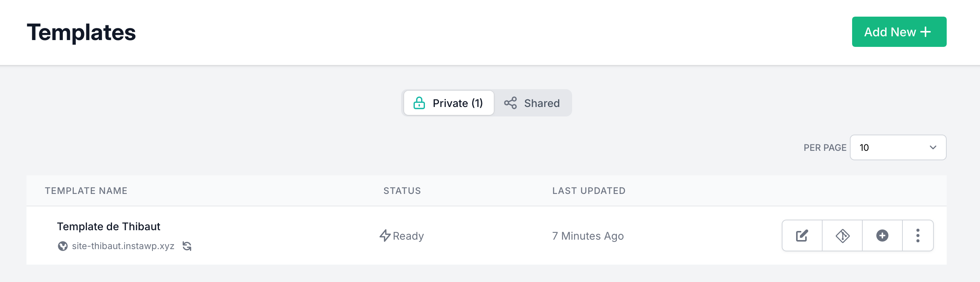Screen dimensions: 980x282
Task: Click the lock icon on the Private tab
Action: (x=419, y=102)
